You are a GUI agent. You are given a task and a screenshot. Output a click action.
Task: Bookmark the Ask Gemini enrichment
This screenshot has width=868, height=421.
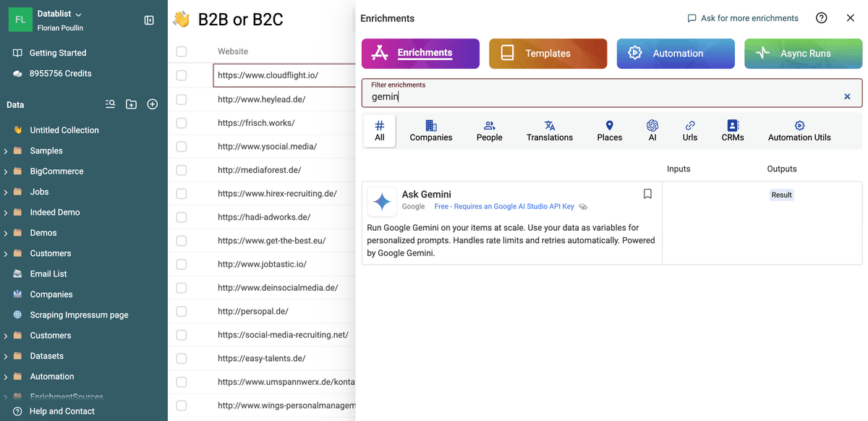pyautogui.click(x=647, y=194)
